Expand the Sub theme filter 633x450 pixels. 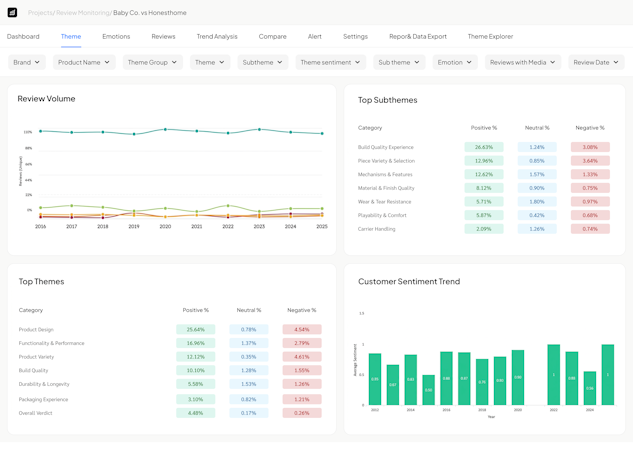(x=399, y=62)
